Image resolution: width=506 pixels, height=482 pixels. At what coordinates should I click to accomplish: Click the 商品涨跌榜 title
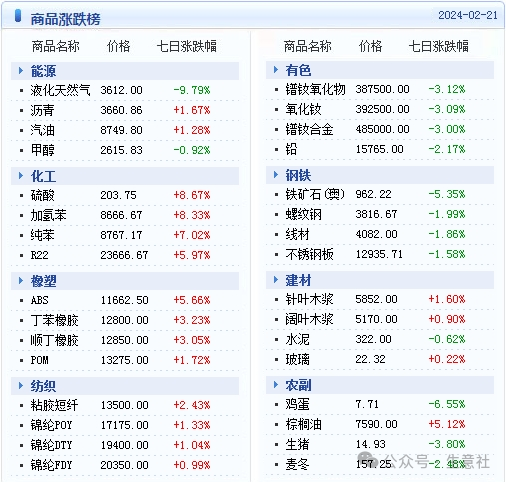65,19
